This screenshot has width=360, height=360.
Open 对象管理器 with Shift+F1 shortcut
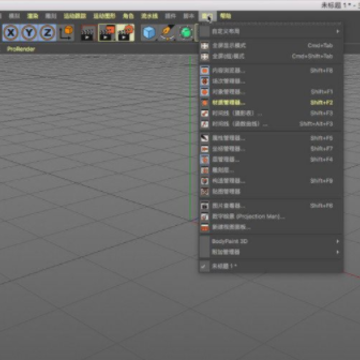(271, 92)
